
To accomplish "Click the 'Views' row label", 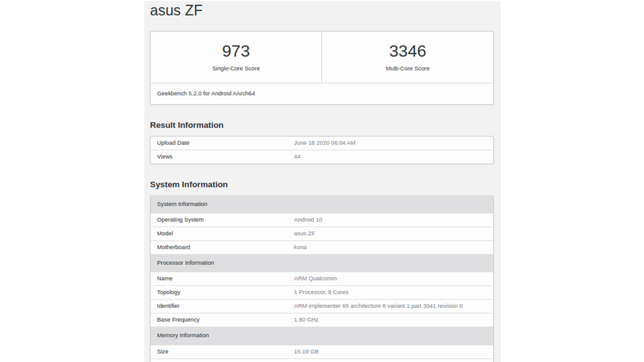I will click(x=165, y=157).
